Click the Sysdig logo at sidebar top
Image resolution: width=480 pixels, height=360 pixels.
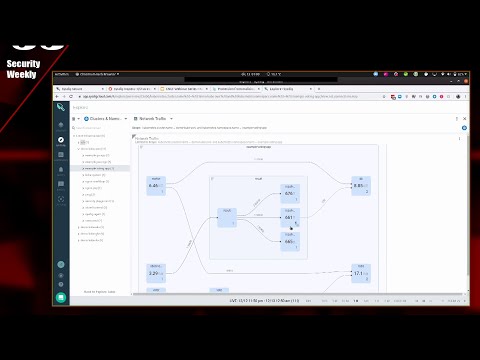pos(61,107)
